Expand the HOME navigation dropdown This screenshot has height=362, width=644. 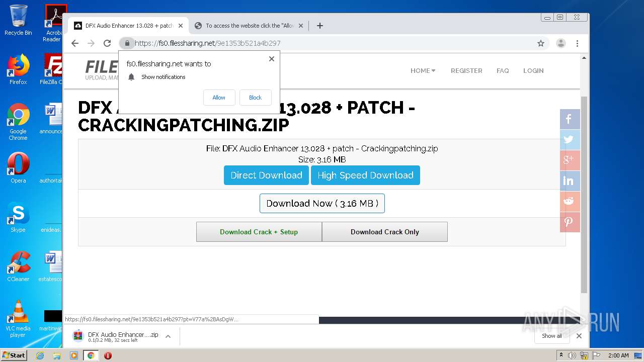pyautogui.click(x=423, y=71)
